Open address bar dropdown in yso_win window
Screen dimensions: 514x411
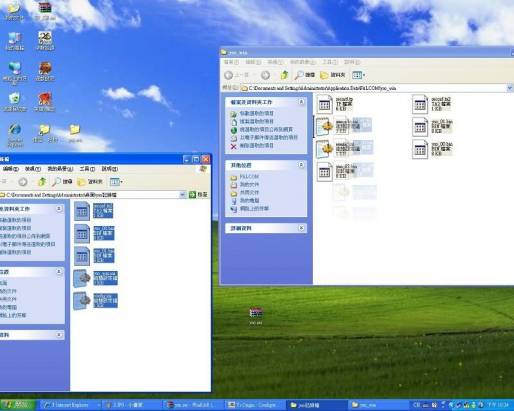(510, 88)
